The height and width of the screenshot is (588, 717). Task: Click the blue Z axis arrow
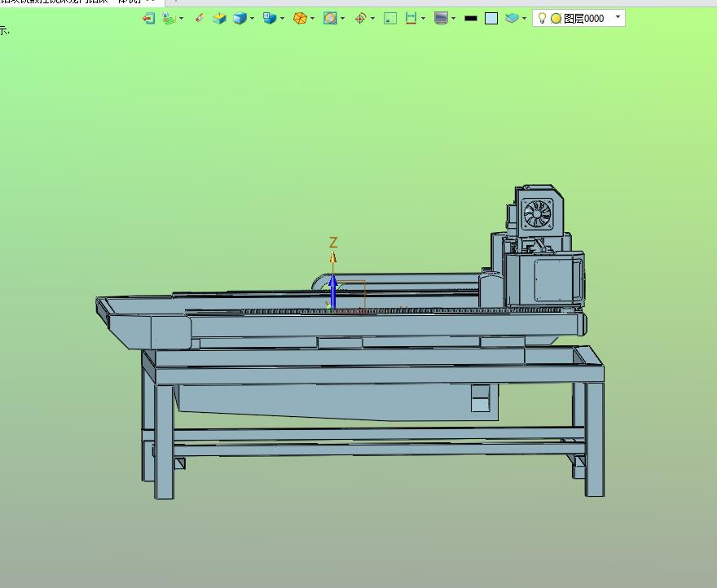pos(333,291)
